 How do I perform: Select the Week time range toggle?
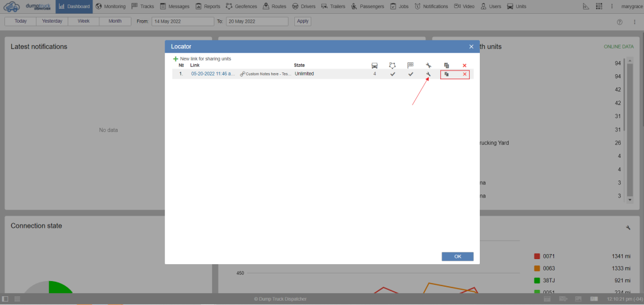coord(83,21)
